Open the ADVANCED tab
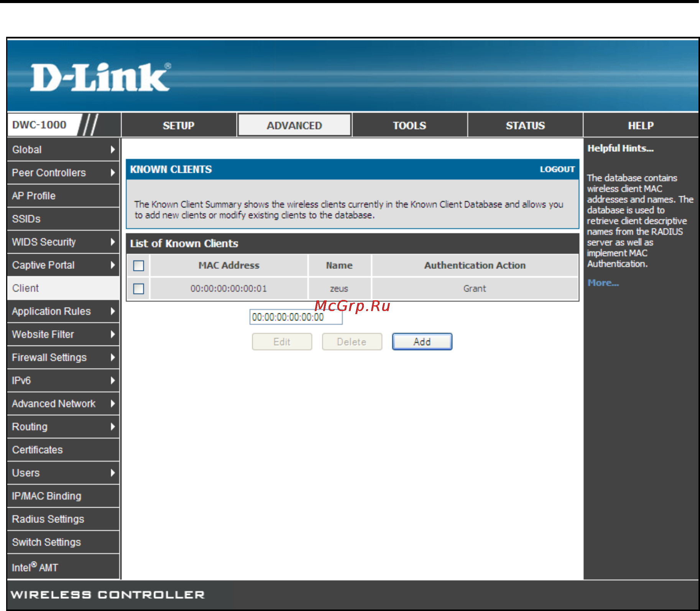Image resolution: width=700 pixels, height=611 pixels. [294, 125]
